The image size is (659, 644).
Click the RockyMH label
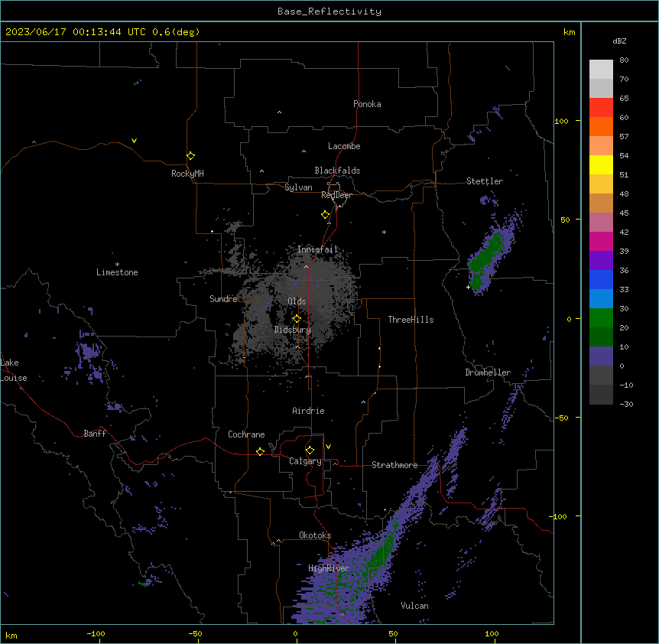pos(187,173)
